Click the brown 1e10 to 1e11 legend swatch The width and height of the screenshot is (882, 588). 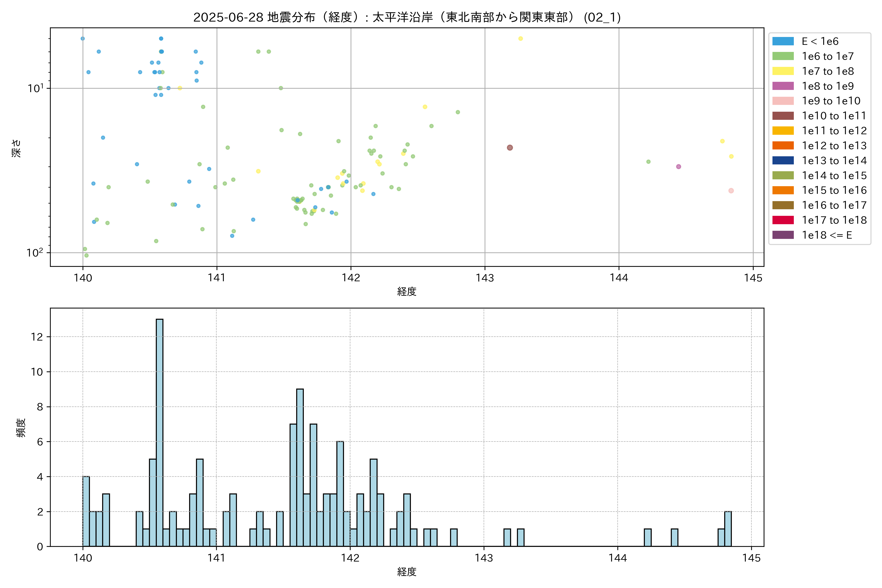[783, 116]
